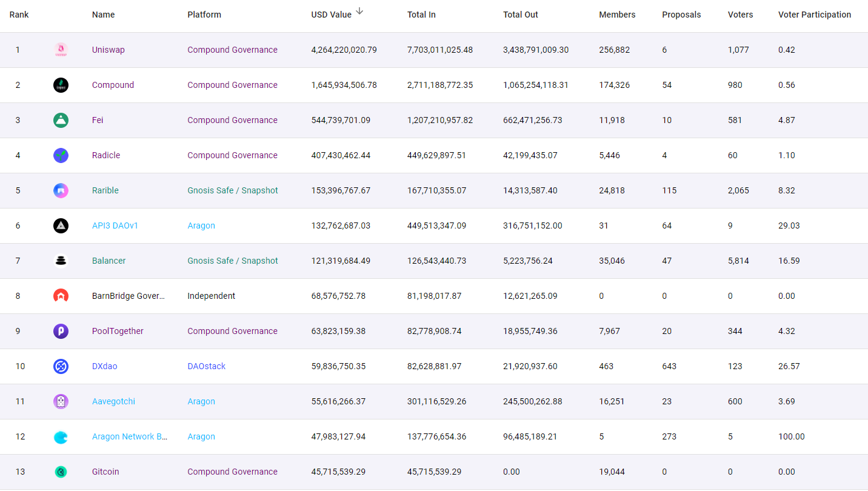Select Total In value 2,711,188,772.35

coord(440,85)
